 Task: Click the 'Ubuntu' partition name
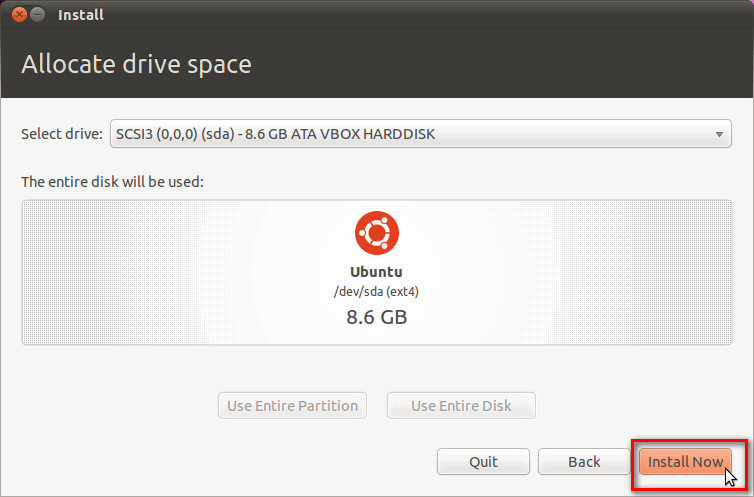click(377, 272)
